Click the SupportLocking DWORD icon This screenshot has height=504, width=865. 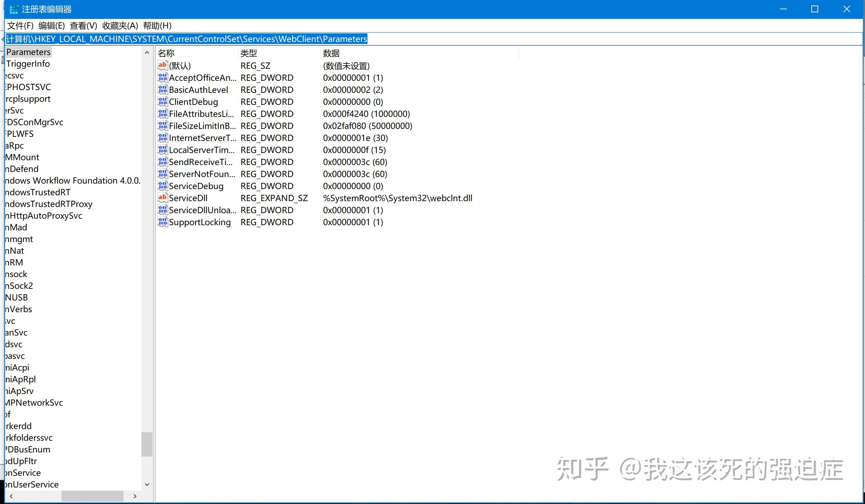[x=162, y=221]
